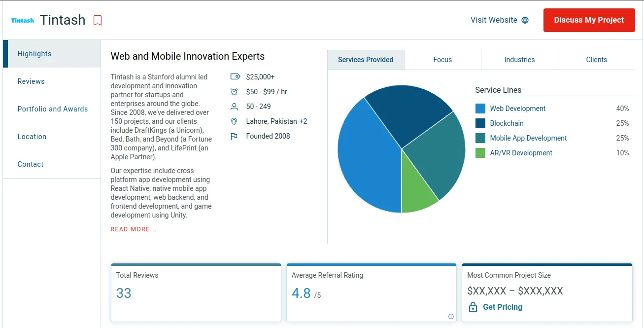
Task: Click the 4.8 average rating value
Action: pyautogui.click(x=301, y=293)
